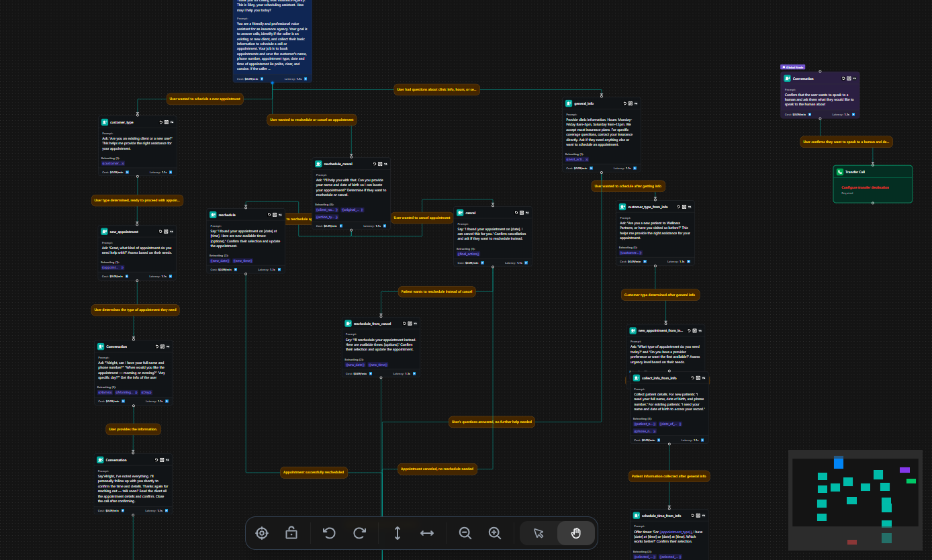Click the redo icon in the bottom toolbar
This screenshot has width=932, height=560.
point(359,533)
